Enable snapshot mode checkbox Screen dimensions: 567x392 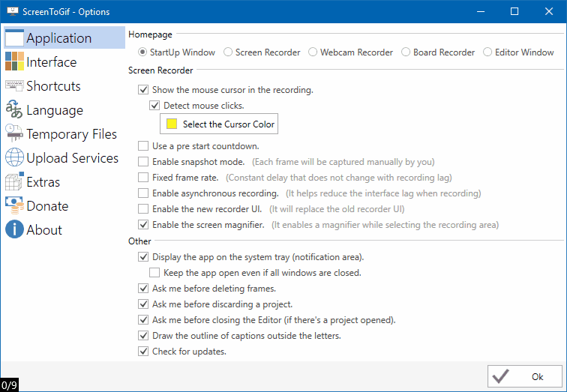pos(143,162)
